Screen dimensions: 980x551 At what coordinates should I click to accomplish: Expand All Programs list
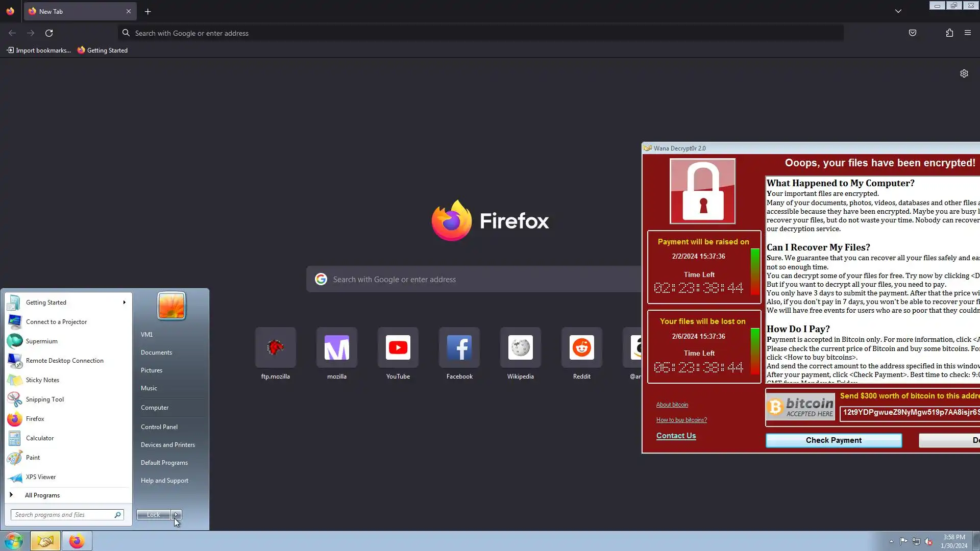(x=42, y=495)
